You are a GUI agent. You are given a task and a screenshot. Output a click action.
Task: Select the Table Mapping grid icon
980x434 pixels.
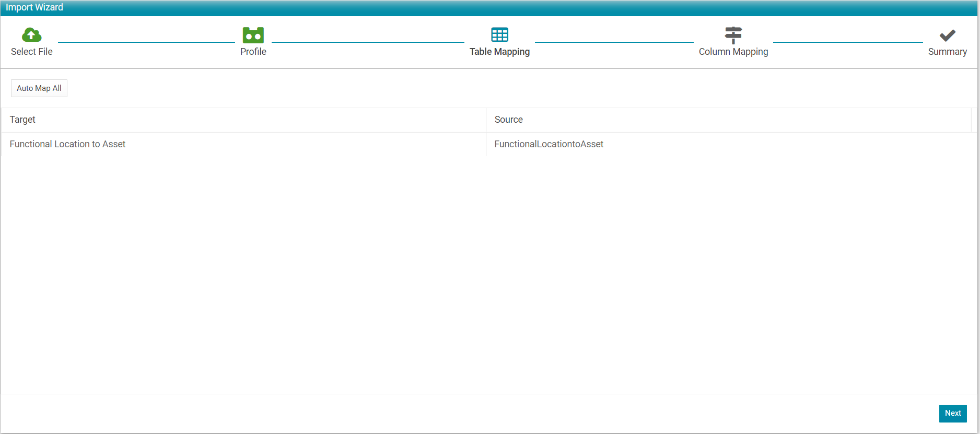tap(499, 35)
